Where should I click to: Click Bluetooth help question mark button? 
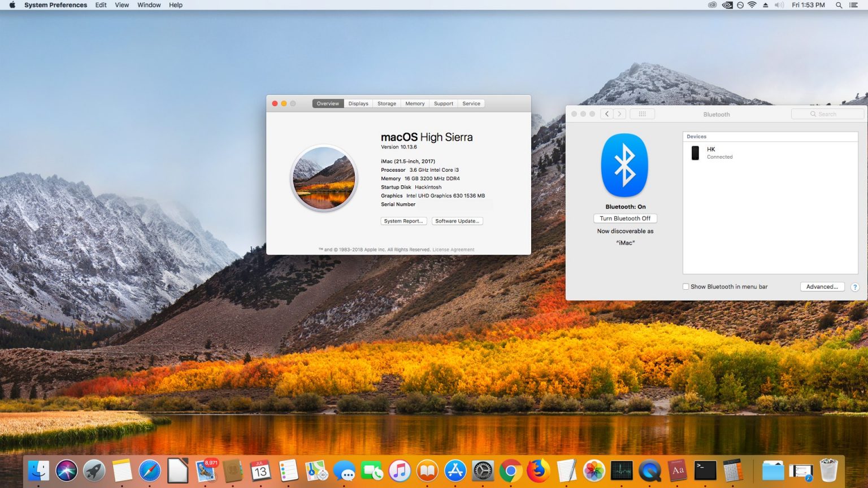tap(855, 287)
